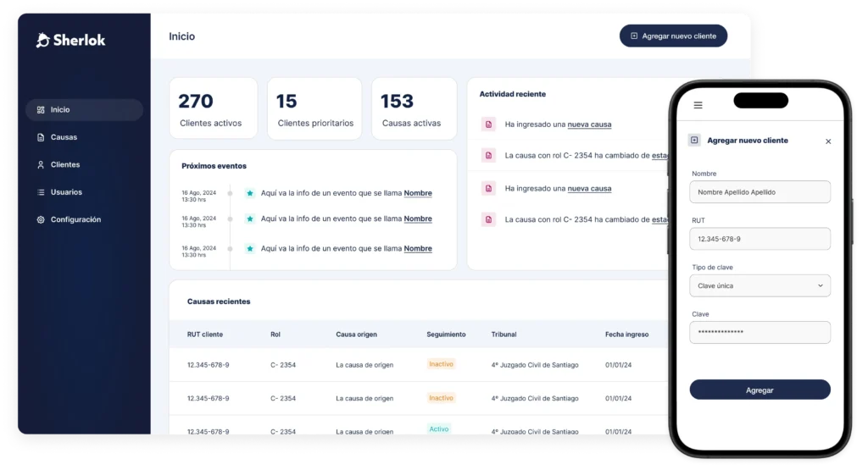Click the Configuración gear icon in sidebar
This screenshot has width=868, height=470.
pos(41,220)
